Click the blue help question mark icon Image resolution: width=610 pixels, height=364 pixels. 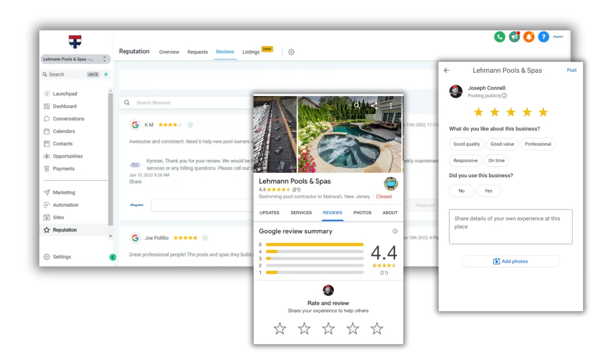(543, 37)
